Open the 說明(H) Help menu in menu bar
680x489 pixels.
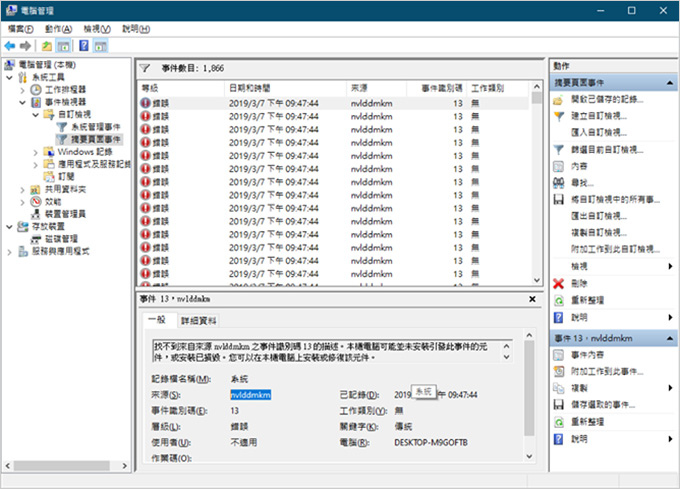[136, 29]
